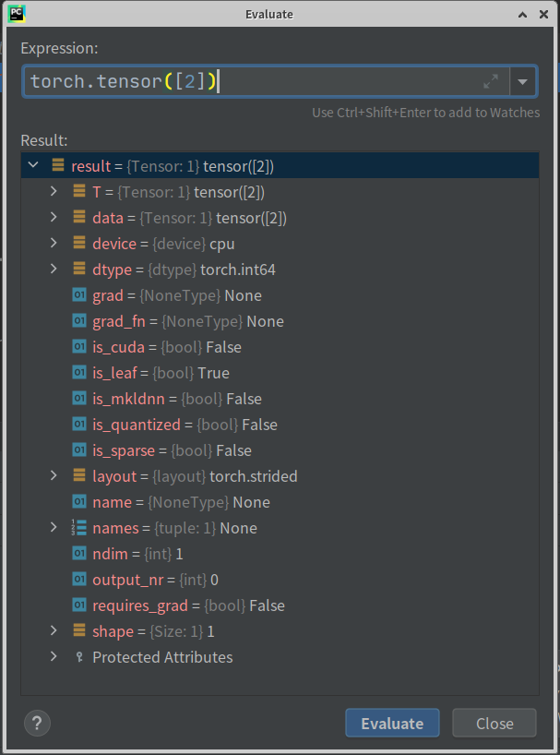
Task: Click the expand expression field icon
Action: coord(490,81)
